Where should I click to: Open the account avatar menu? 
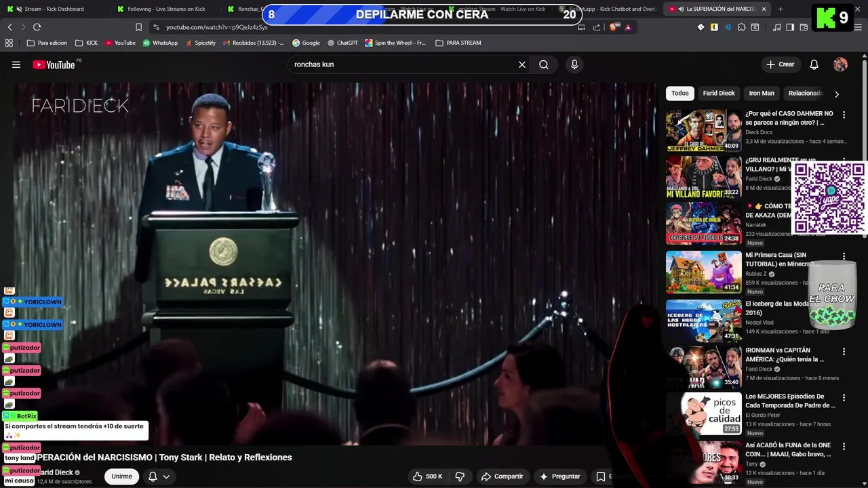click(840, 64)
